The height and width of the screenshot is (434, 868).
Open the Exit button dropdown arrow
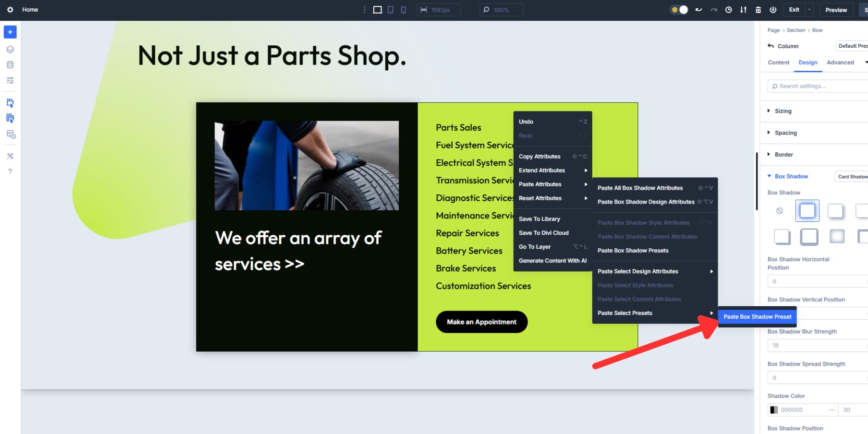(x=809, y=9)
